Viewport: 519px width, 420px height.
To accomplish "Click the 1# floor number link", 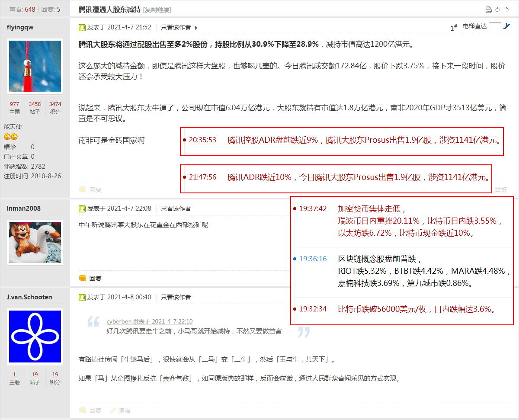I will click(454, 28).
